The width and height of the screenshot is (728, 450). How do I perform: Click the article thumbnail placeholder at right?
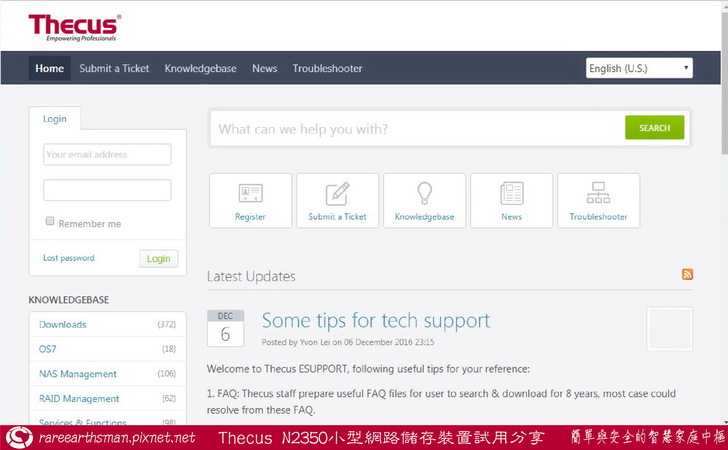pos(670,328)
